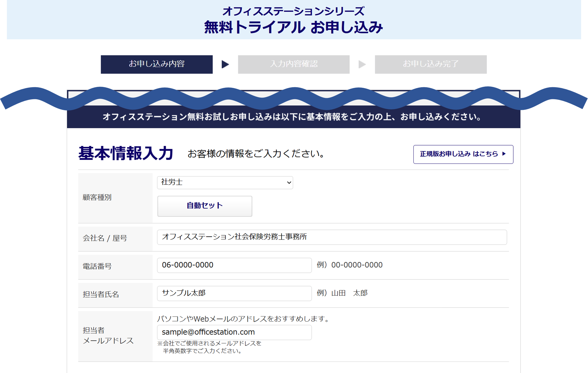Select the お申し込み内容 step tab
Viewport: 588px width, 373px height.
pos(156,64)
